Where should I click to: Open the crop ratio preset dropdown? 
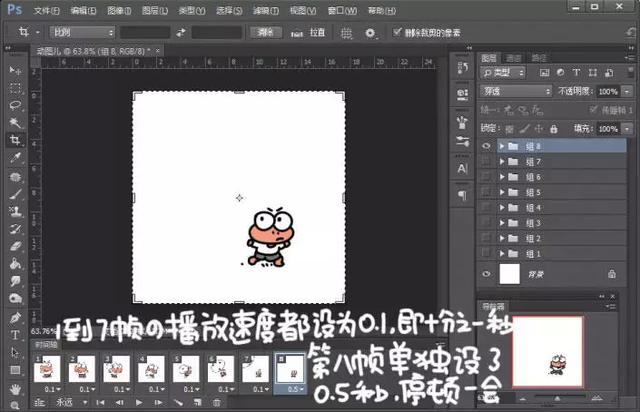click(82, 32)
